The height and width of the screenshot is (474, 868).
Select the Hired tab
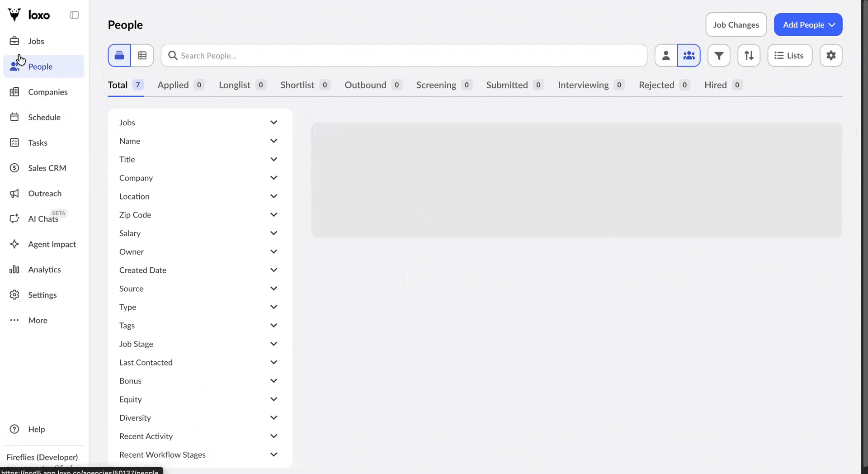tap(723, 85)
